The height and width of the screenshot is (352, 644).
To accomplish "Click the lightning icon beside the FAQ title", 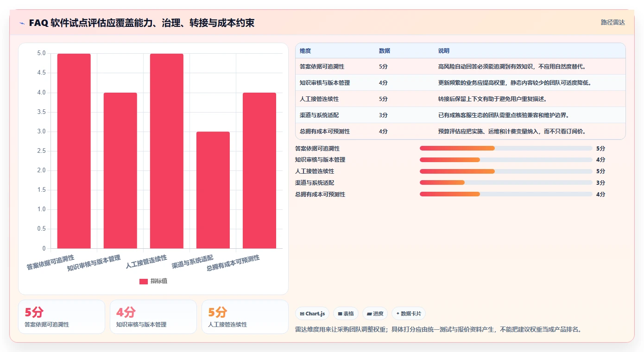I will (22, 23).
